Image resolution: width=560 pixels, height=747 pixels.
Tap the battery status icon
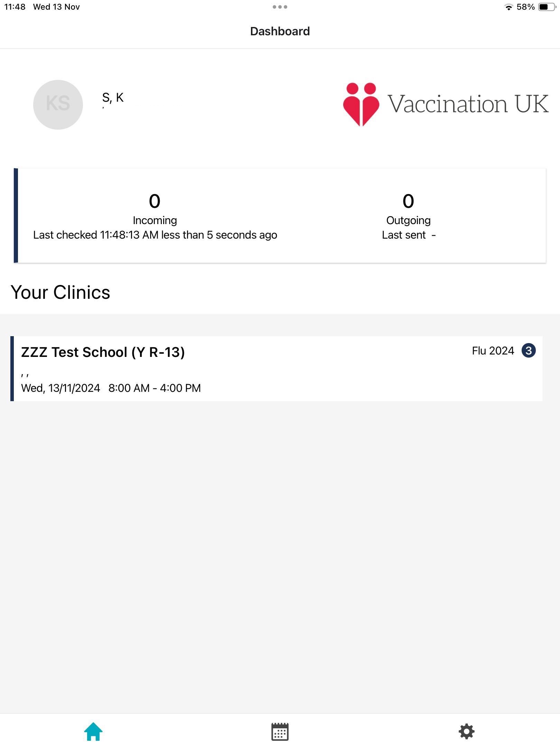pos(546,7)
